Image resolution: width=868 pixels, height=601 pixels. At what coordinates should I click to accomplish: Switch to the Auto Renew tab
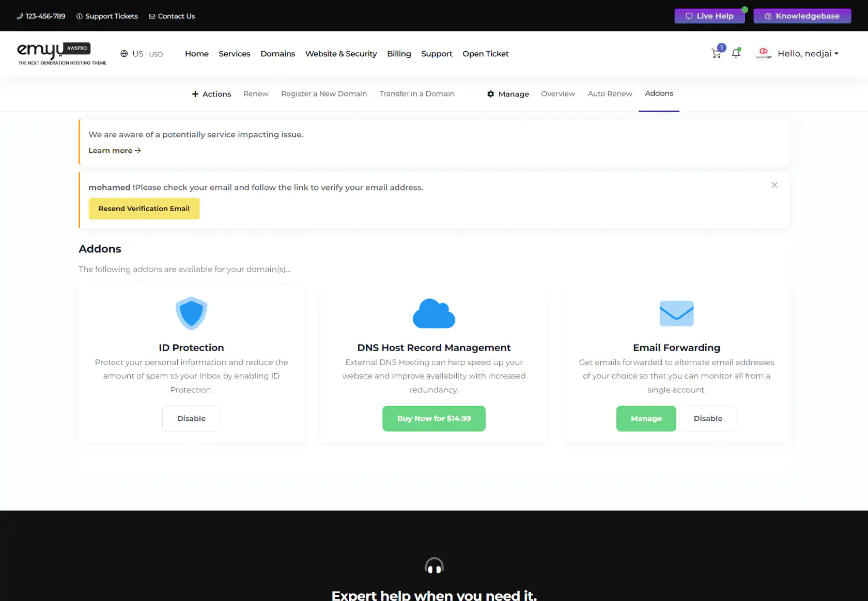[610, 94]
